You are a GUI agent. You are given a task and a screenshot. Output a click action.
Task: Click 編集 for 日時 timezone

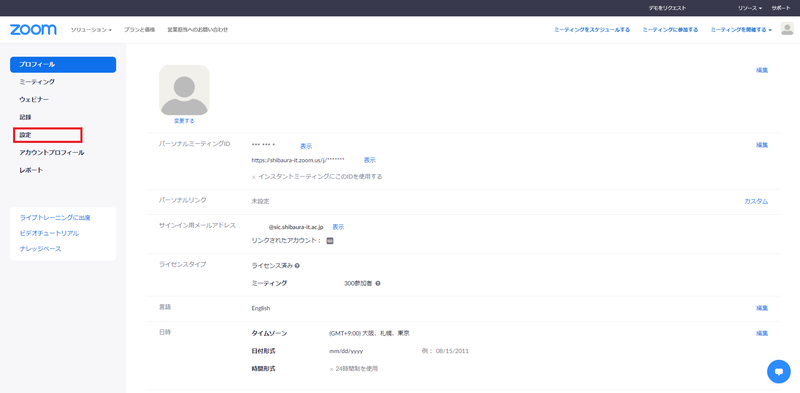pos(762,333)
